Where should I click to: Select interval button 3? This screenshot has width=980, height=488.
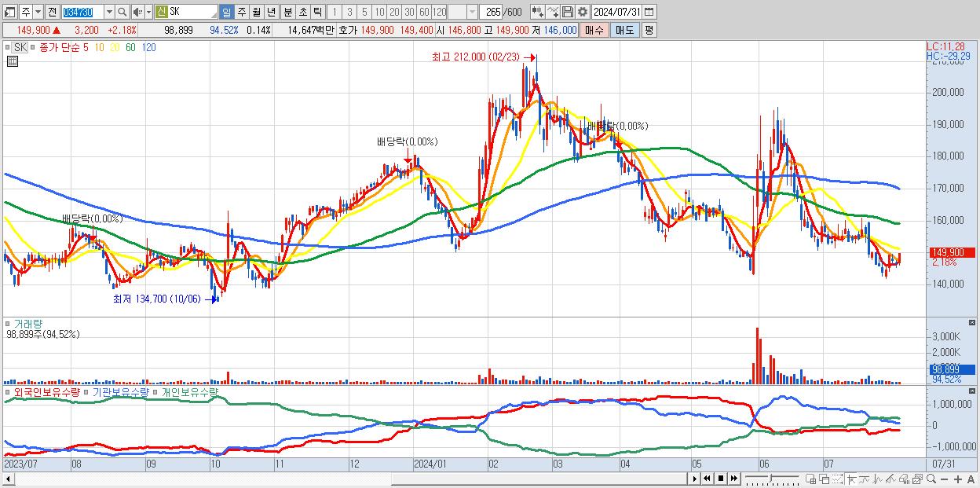[349, 12]
